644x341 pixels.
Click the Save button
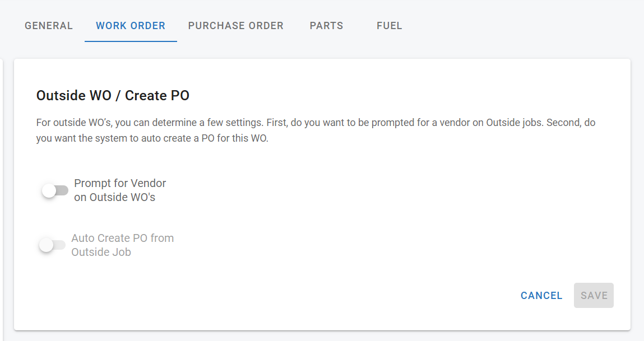click(x=594, y=296)
